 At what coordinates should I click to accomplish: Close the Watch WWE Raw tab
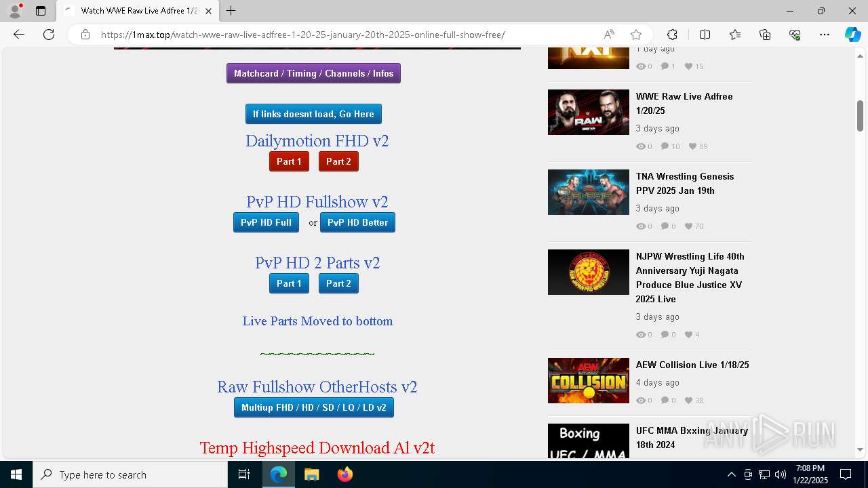(x=208, y=11)
